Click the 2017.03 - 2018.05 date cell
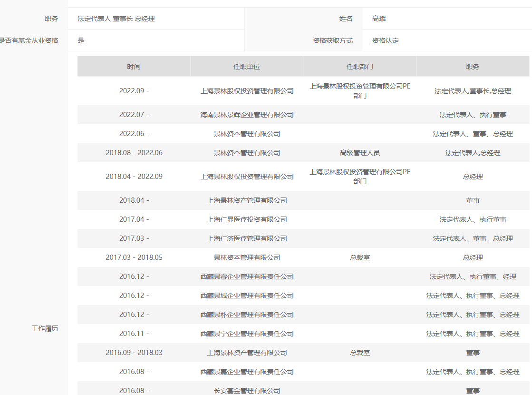 tap(134, 257)
